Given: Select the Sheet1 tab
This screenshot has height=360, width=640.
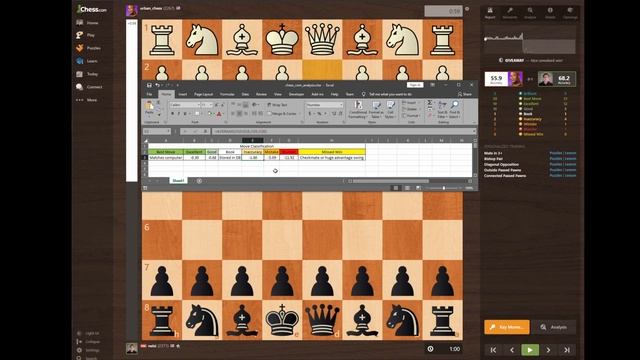Looking at the screenshot, I should [x=178, y=180].
